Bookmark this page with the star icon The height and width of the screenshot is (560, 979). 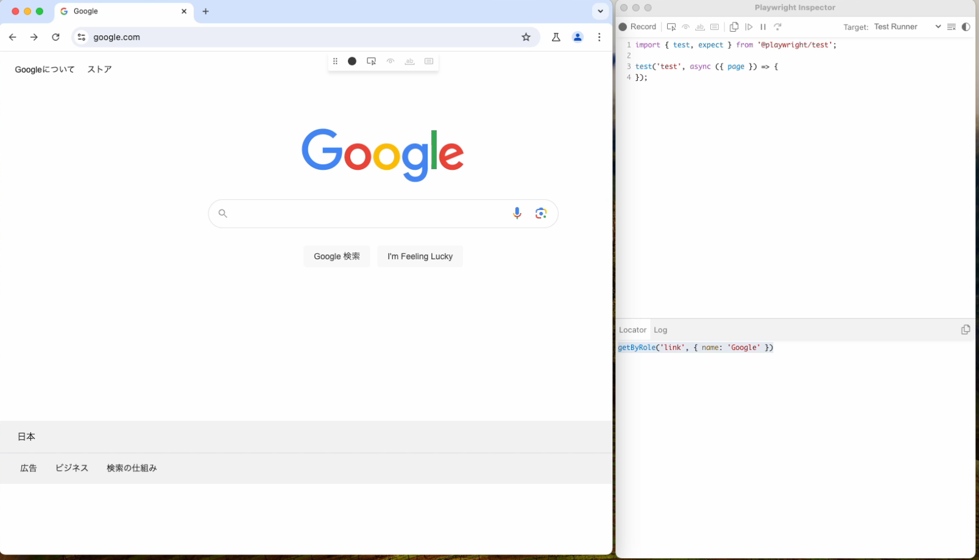click(x=526, y=37)
